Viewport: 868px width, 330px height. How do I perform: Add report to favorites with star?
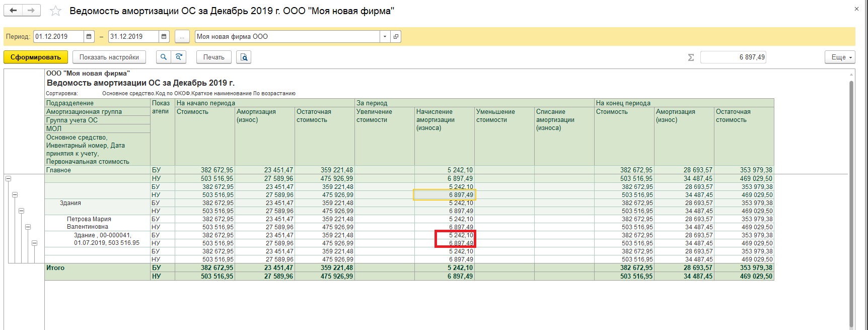56,11
